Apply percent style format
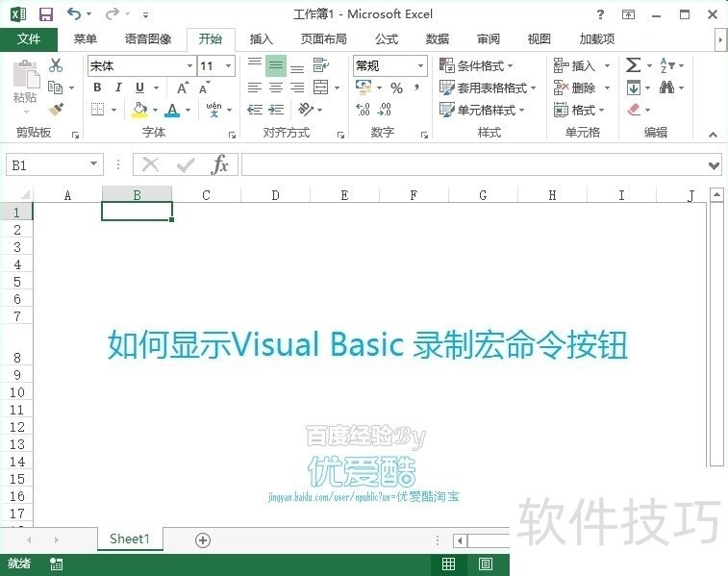This screenshot has width=728, height=576. (x=396, y=88)
